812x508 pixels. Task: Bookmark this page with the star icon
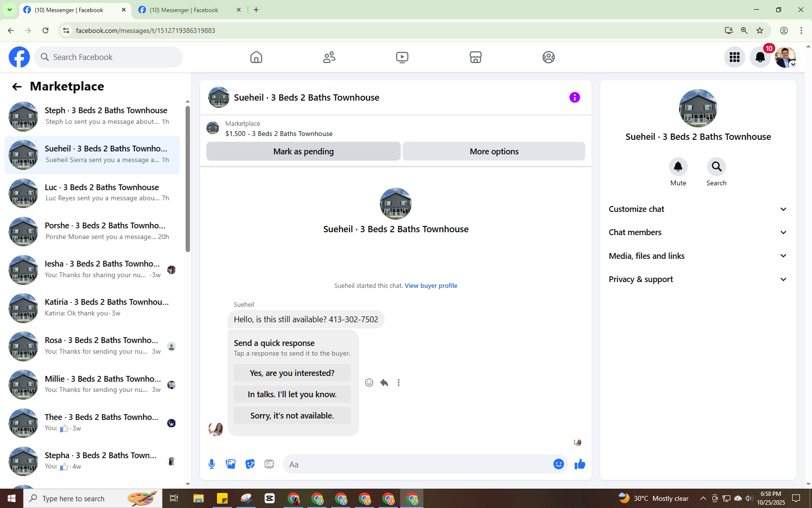[760, 30]
